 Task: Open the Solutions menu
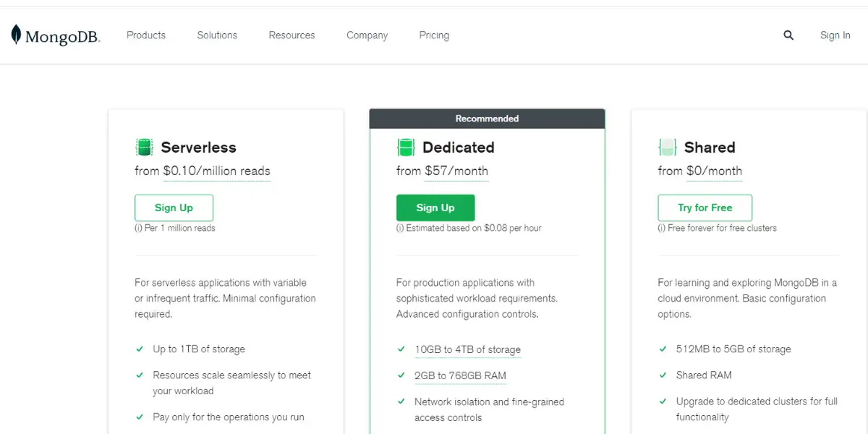point(217,35)
